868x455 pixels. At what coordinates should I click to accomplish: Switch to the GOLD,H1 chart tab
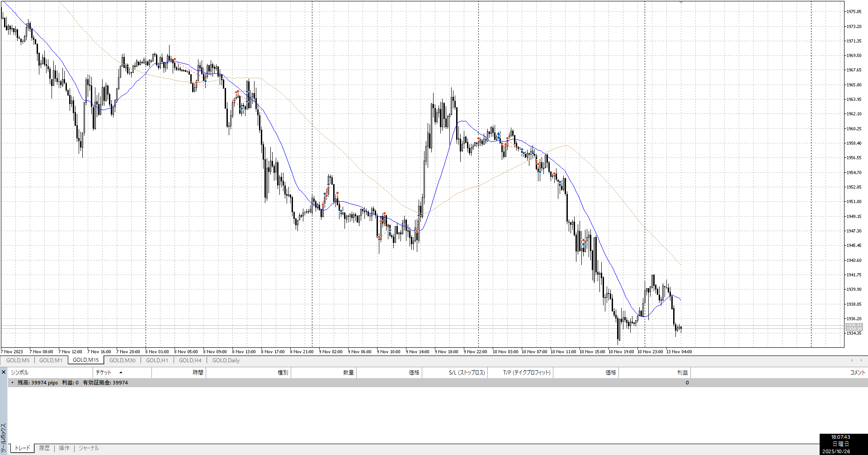pos(157,360)
